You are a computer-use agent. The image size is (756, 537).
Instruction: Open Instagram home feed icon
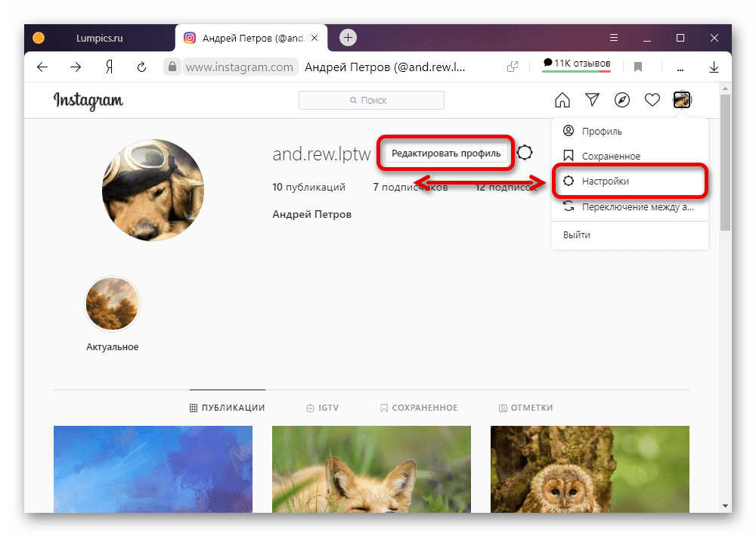pos(562,100)
